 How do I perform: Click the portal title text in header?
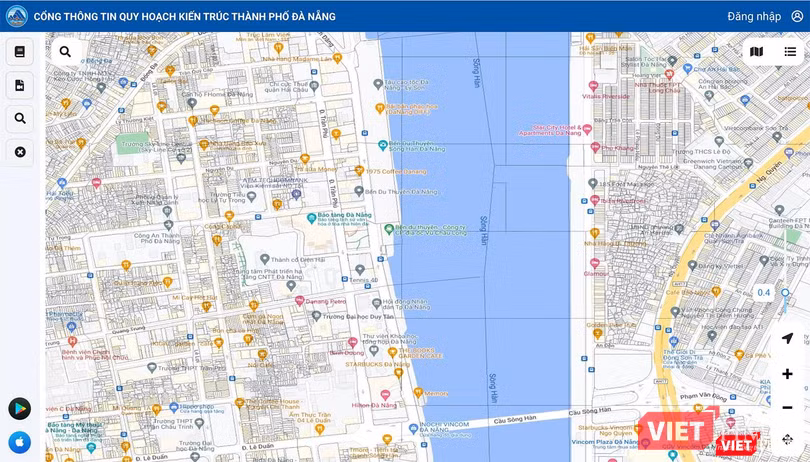coord(185,17)
